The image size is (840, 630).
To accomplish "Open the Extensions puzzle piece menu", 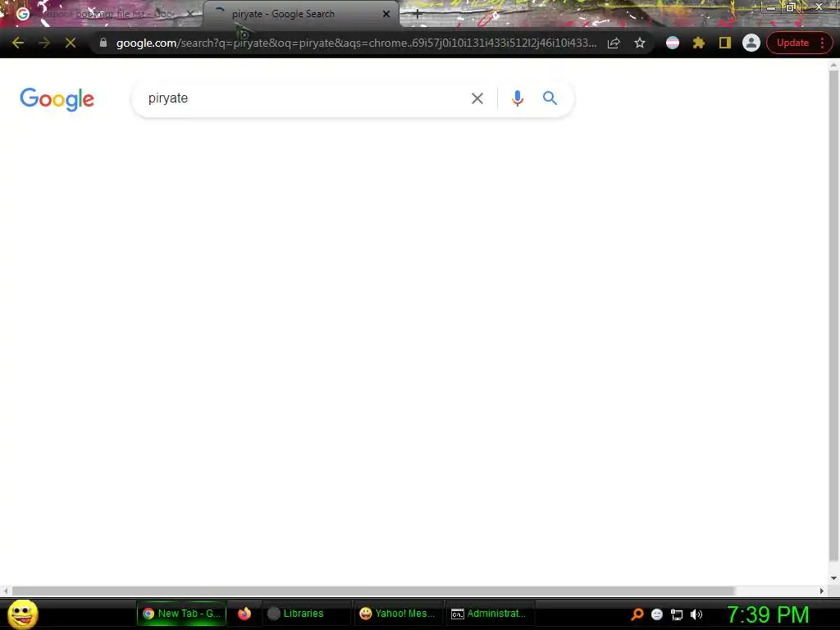I will (699, 43).
